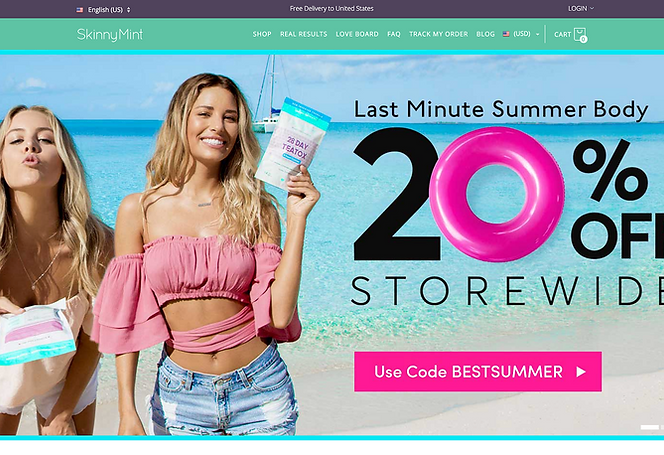The width and height of the screenshot is (664, 455).
Task: Click the cart item count badge
Action: (x=584, y=39)
